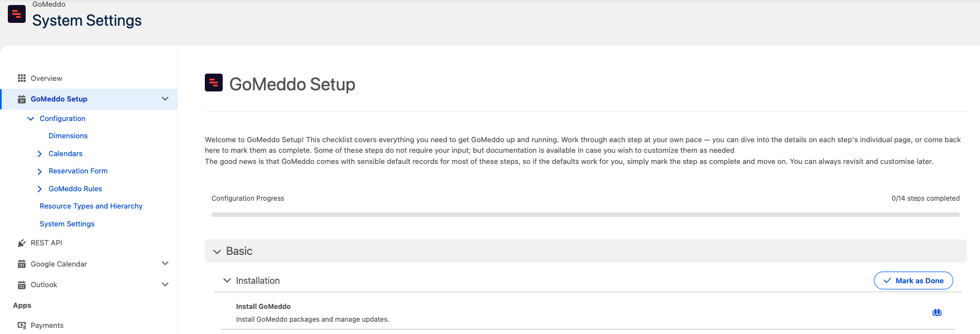Collapse the Configuration tree node
The height and width of the screenshot is (334, 980).
tap(31, 119)
